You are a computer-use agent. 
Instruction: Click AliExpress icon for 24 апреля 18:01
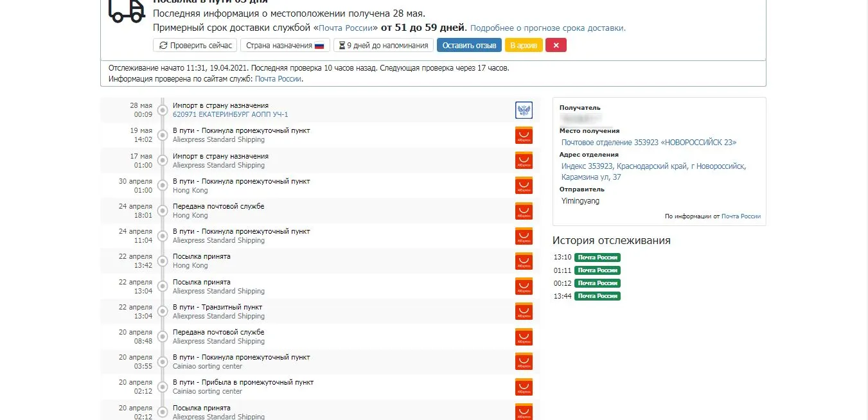pyautogui.click(x=524, y=211)
